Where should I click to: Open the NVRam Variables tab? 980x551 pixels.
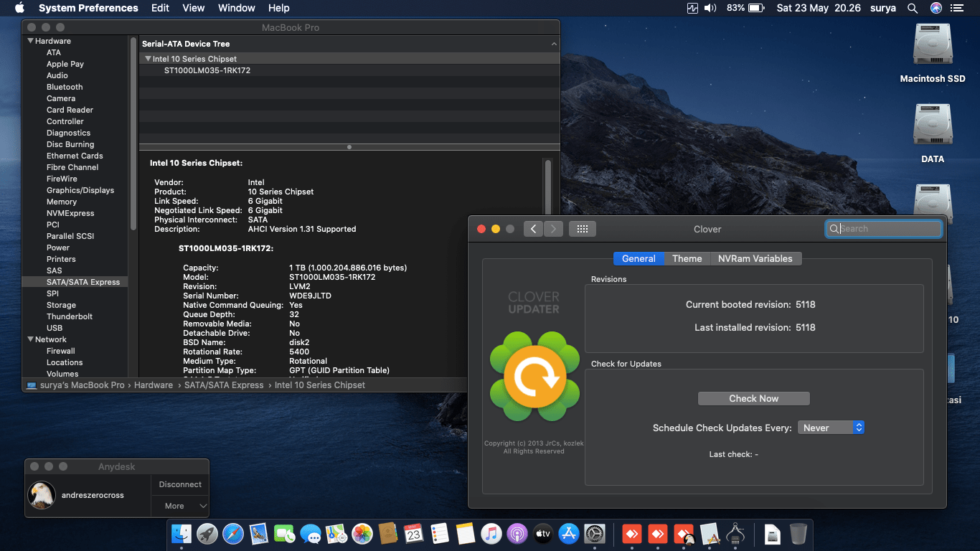tap(755, 258)
